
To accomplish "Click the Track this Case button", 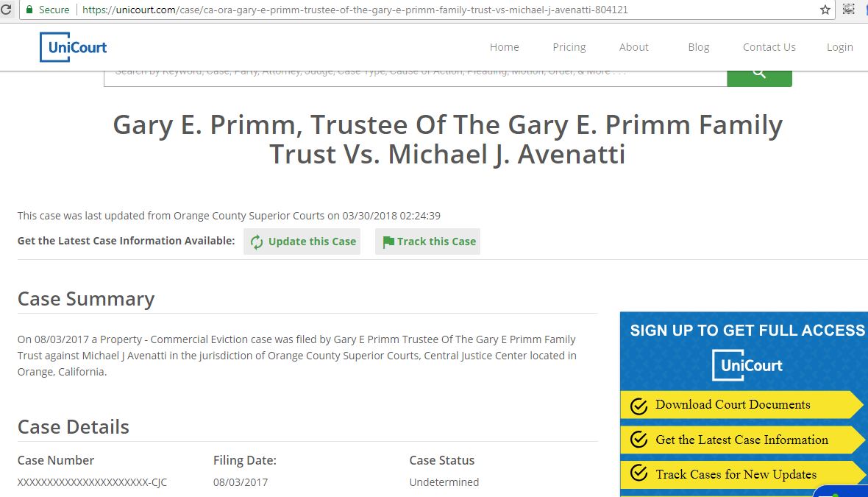I will pos(428,242).
